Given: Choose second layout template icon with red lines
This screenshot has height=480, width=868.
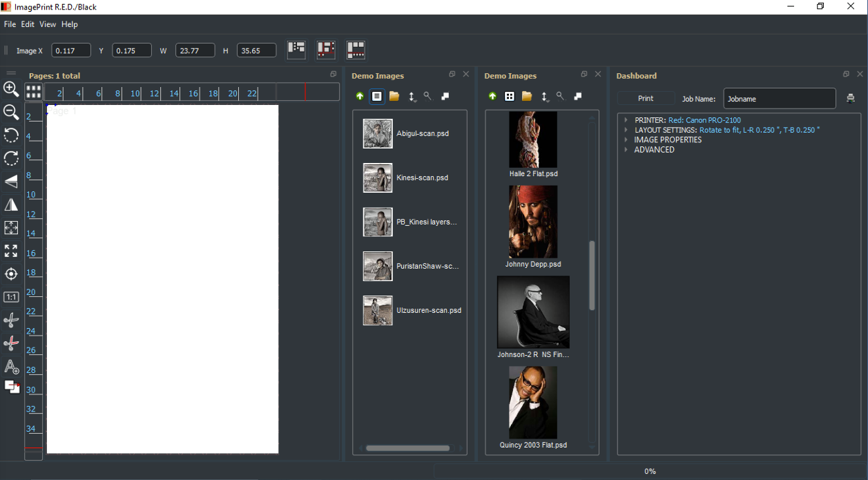Looking at the screenshot, I should [x=326, y=50].
